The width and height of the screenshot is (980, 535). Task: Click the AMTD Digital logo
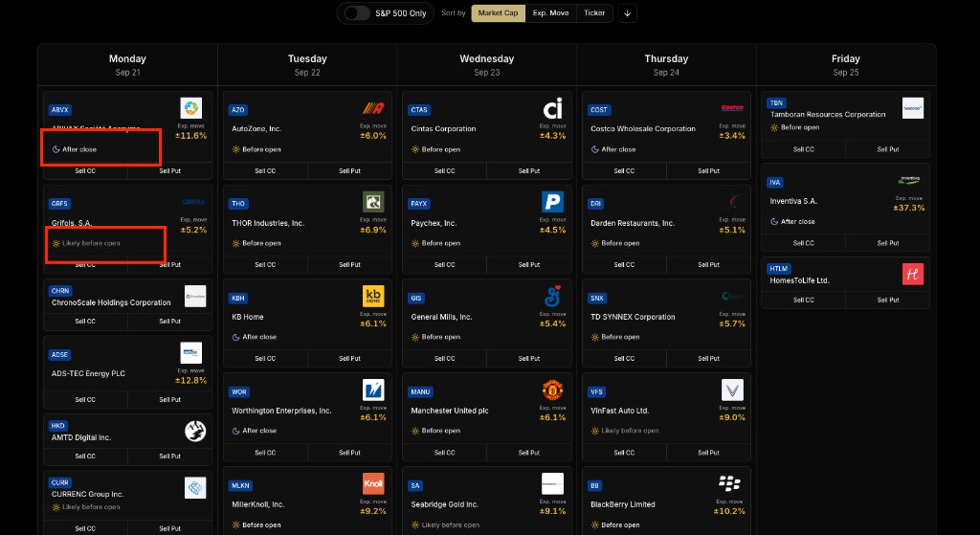pyautogui.click(x=195, y=431)
